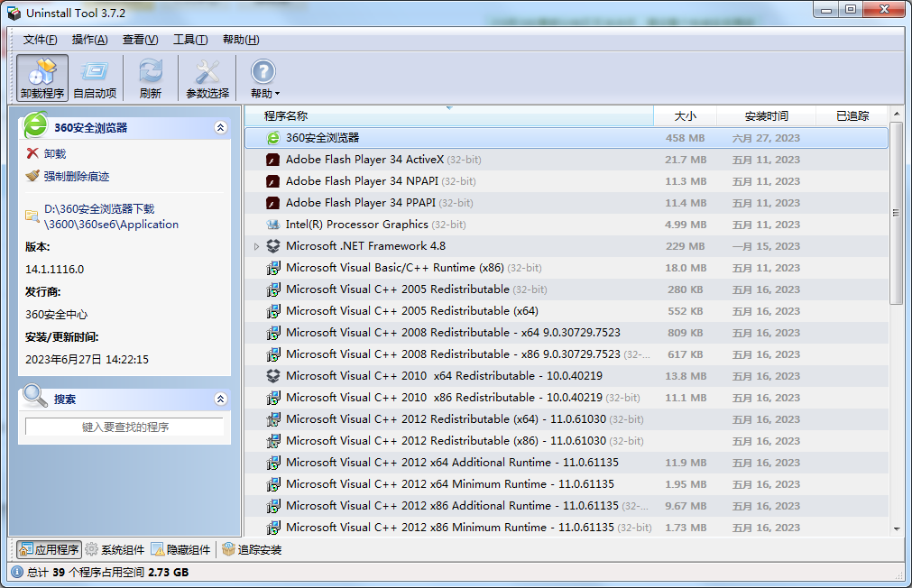Sort by 大小 column header
This screenshot has width=912, height=588.
coord(686,115)
